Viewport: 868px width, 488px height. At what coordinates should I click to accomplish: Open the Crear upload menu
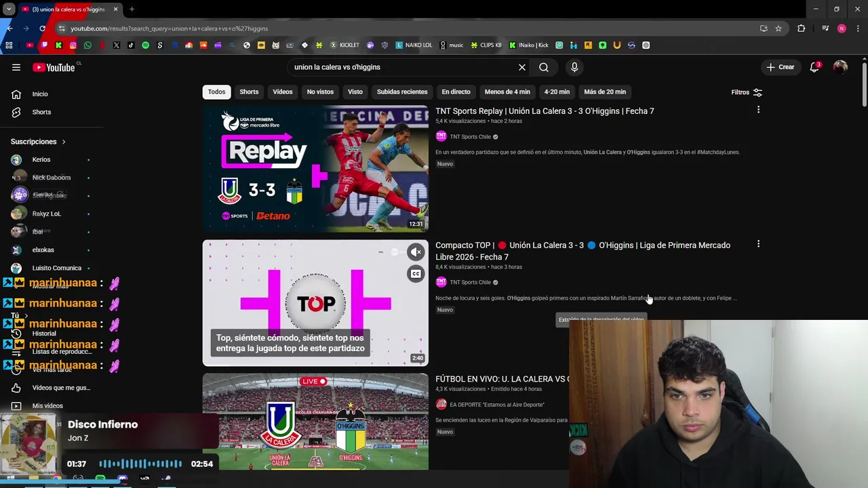(x=780, y=67)
